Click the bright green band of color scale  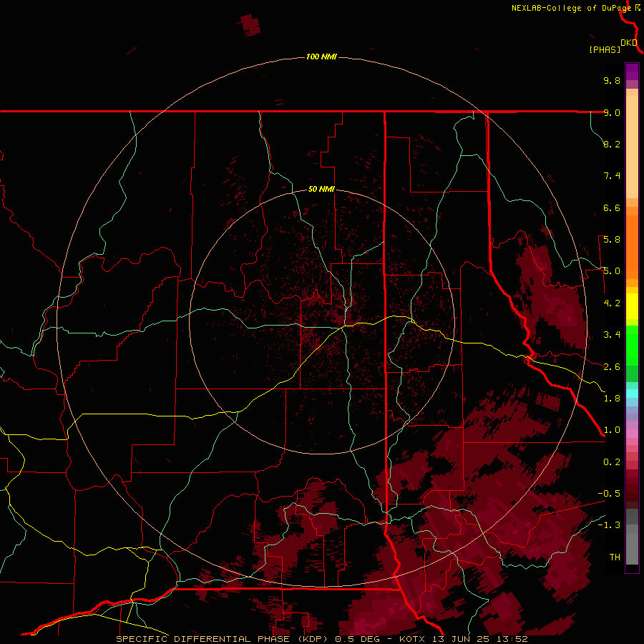pos(632,345)
